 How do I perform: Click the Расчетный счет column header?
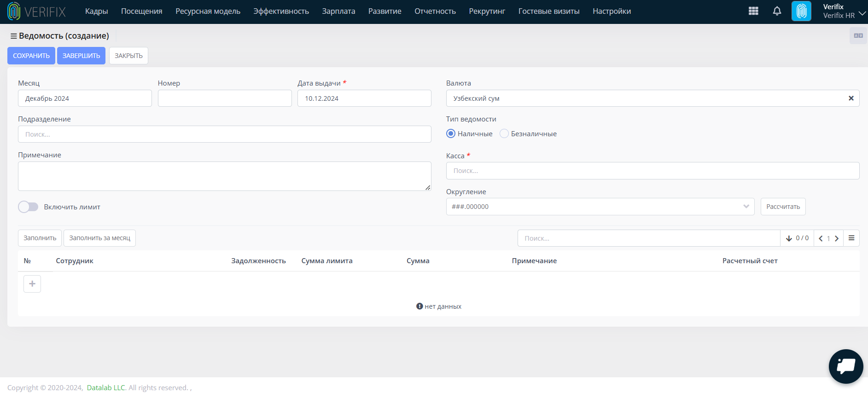[x=750, y=261]
